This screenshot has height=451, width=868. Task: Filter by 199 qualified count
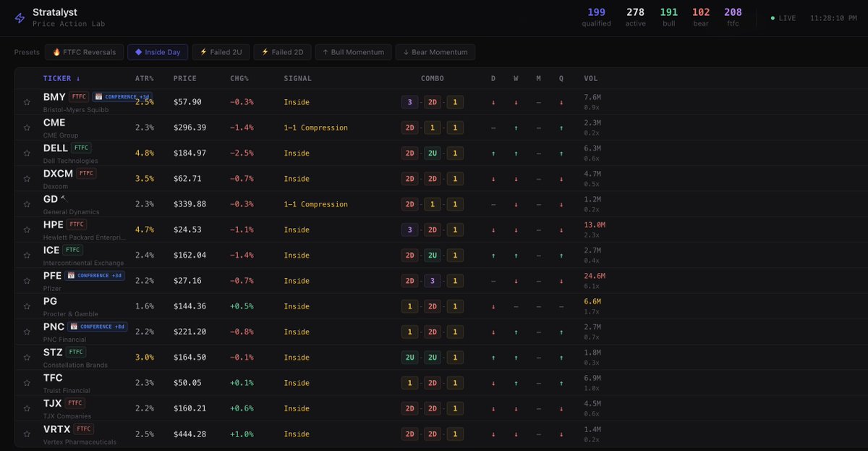point(597,17)
